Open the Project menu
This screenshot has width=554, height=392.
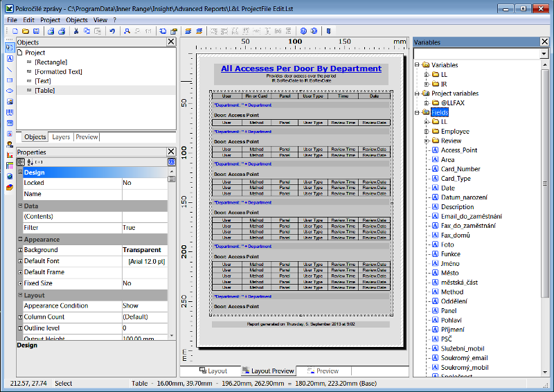tap(50, 20)
